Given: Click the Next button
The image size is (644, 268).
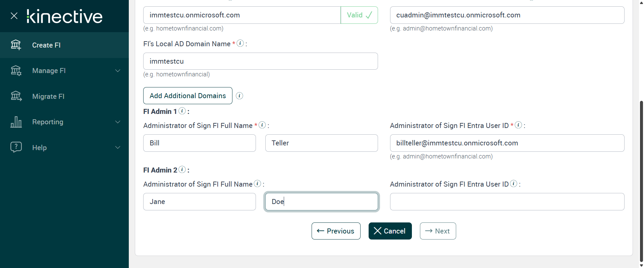Looking at the screenshot, I should [438, 231].
